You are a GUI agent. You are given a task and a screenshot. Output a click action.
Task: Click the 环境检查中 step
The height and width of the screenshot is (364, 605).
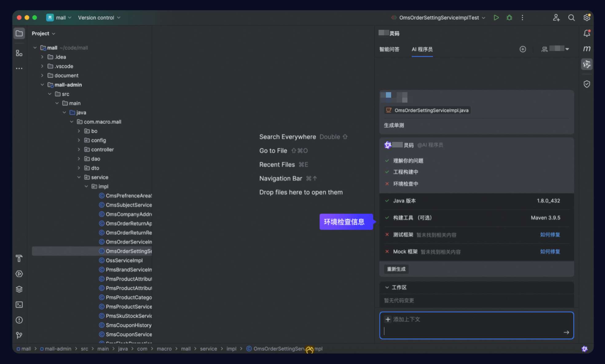pyautogui.click(x=405, y=184)
